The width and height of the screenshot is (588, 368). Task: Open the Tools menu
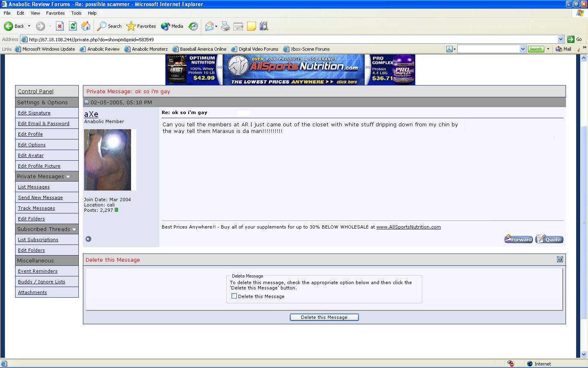pos(76,13)
